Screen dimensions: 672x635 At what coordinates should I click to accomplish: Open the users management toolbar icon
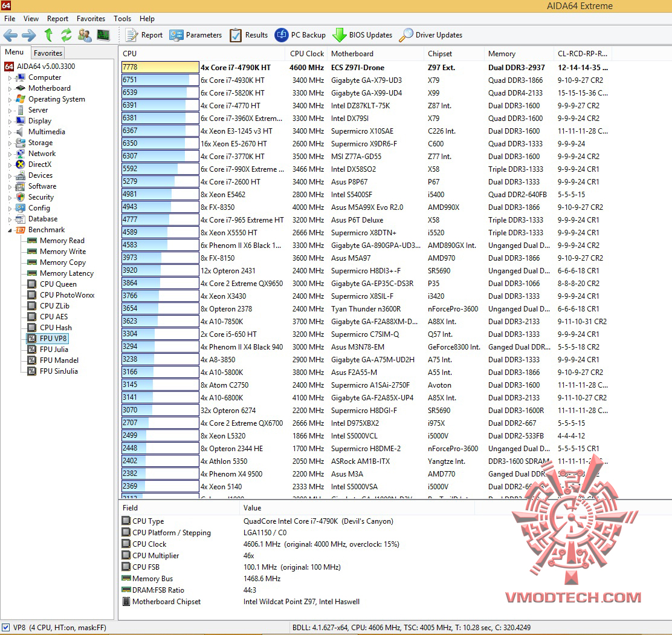coord(85,35)
